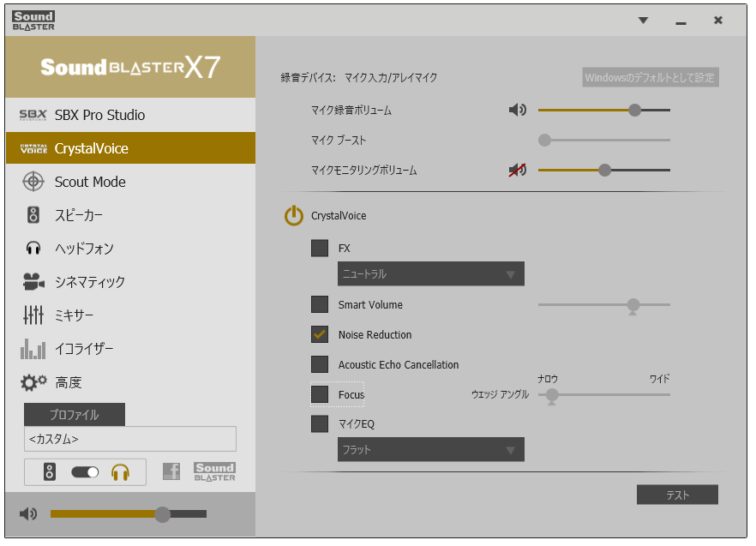The image size is (756, 546).
Task: Unmute the マイクモニタリングボリューム speaker icon
Action: coord(518,170)
